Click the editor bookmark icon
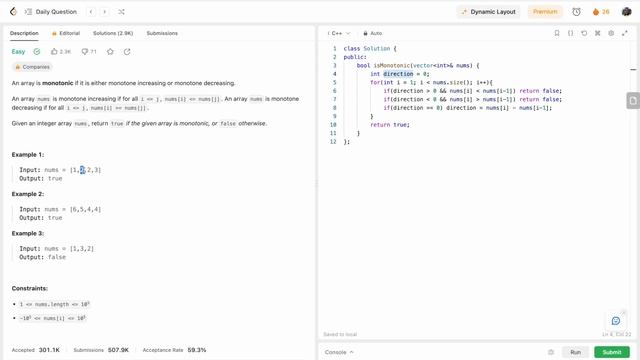This screenshot has width=640, height=360. click(x=557, y=33)
